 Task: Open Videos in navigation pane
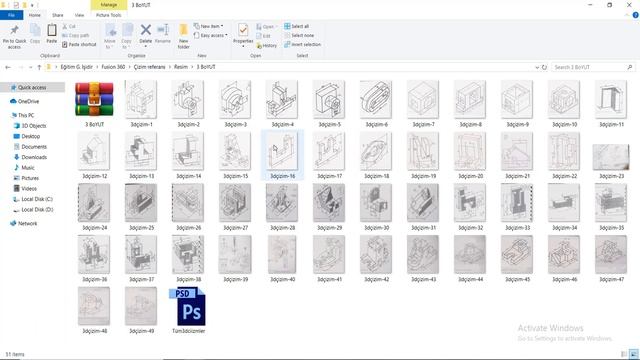coord(29,189)
